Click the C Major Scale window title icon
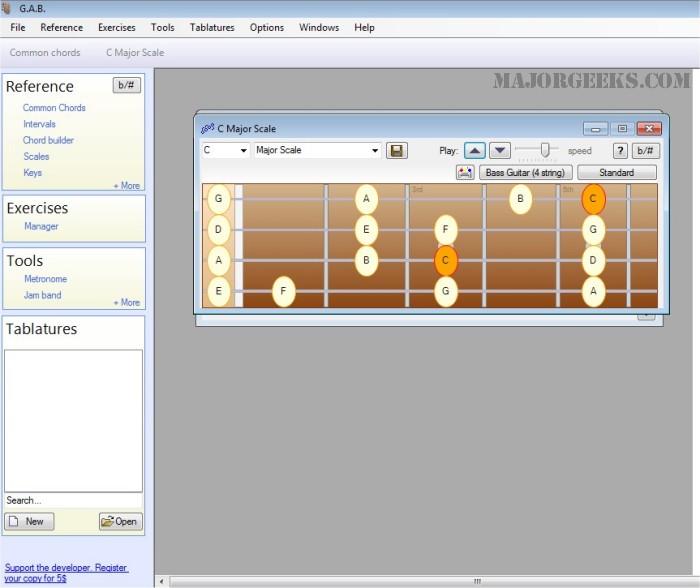This screenshot has width=700, height=588. point(207,129)
